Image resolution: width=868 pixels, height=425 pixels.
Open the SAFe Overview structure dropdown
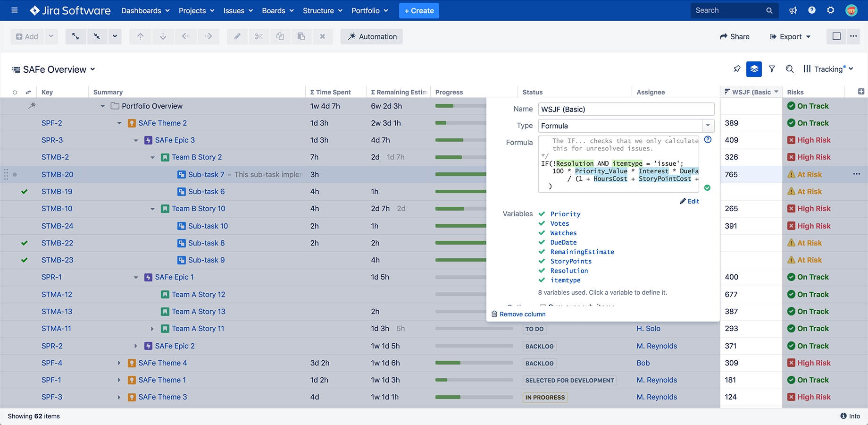tap(54, 69)
